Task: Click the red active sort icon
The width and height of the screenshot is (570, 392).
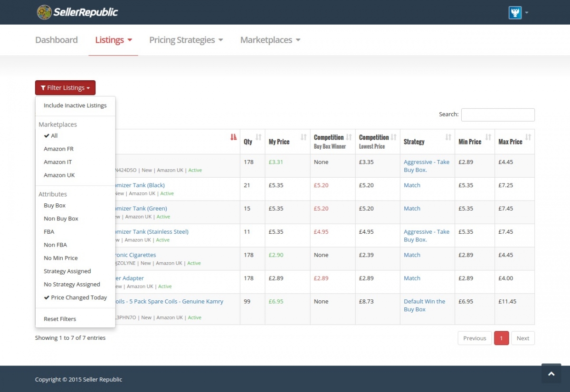Action: [233, 137]
